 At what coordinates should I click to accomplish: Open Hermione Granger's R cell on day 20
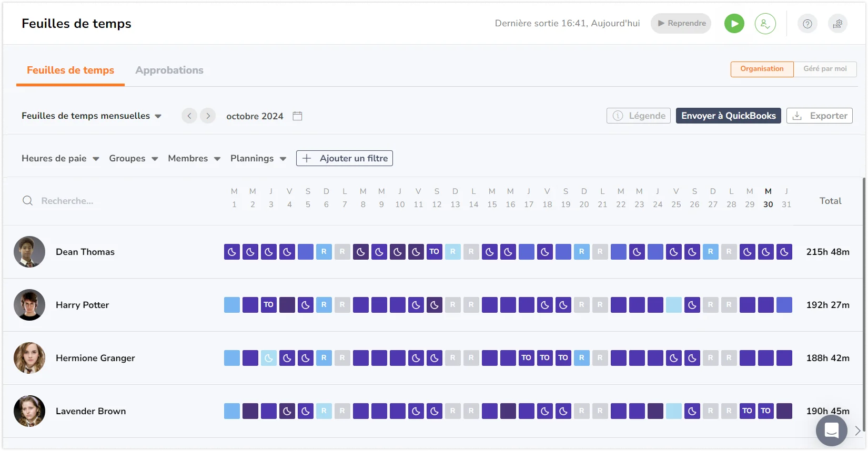pyautogui.click(x=582, y=358)
